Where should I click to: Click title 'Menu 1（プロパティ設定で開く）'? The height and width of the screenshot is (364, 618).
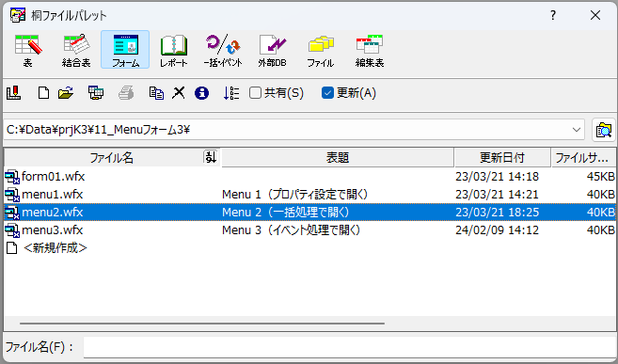(295, 194)
